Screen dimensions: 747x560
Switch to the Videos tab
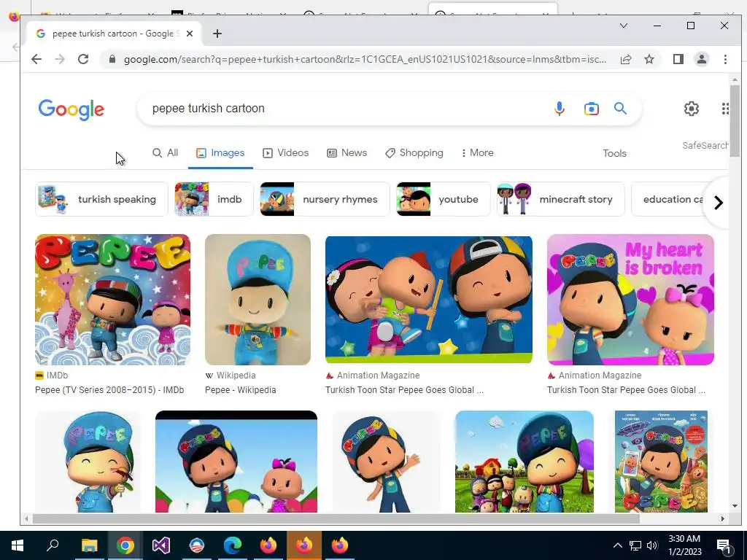click(285, 153)
